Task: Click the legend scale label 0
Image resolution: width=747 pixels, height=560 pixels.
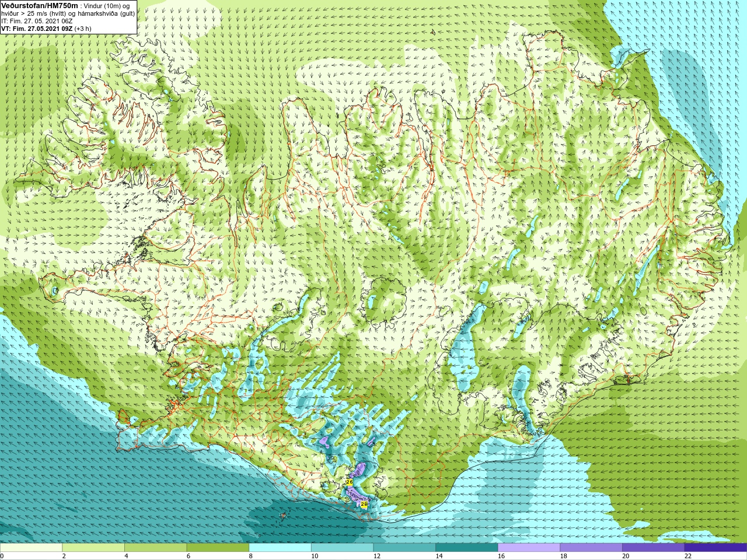Action: pos(2,556)
